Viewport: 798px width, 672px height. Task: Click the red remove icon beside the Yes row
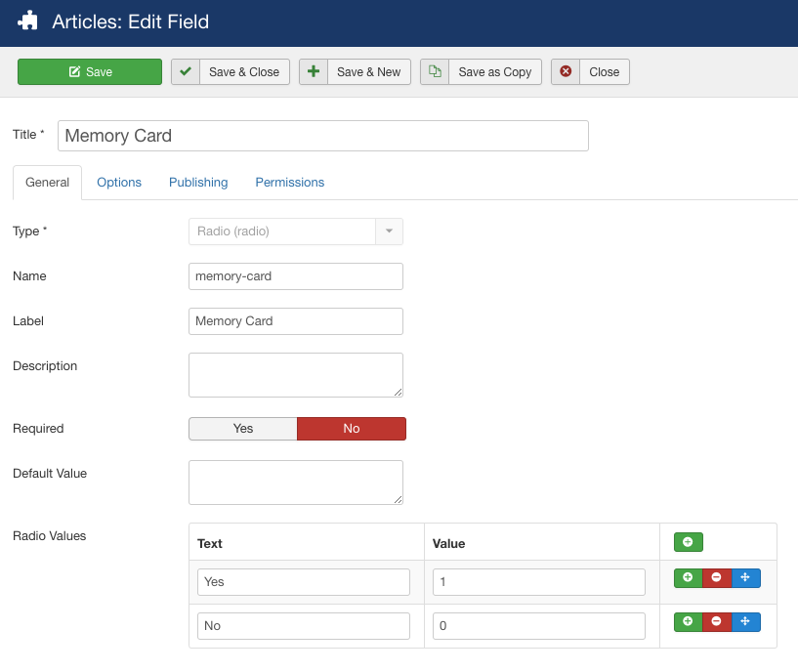click(x=716, y=577)
